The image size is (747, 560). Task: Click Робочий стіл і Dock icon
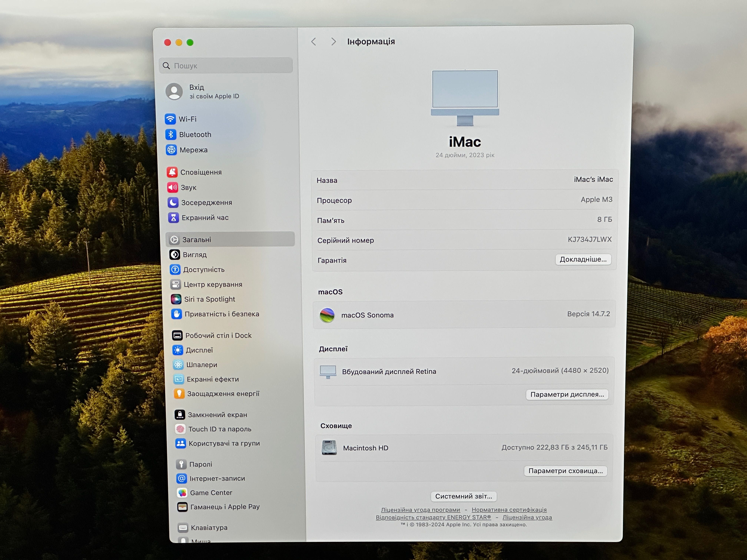[177, 335]
